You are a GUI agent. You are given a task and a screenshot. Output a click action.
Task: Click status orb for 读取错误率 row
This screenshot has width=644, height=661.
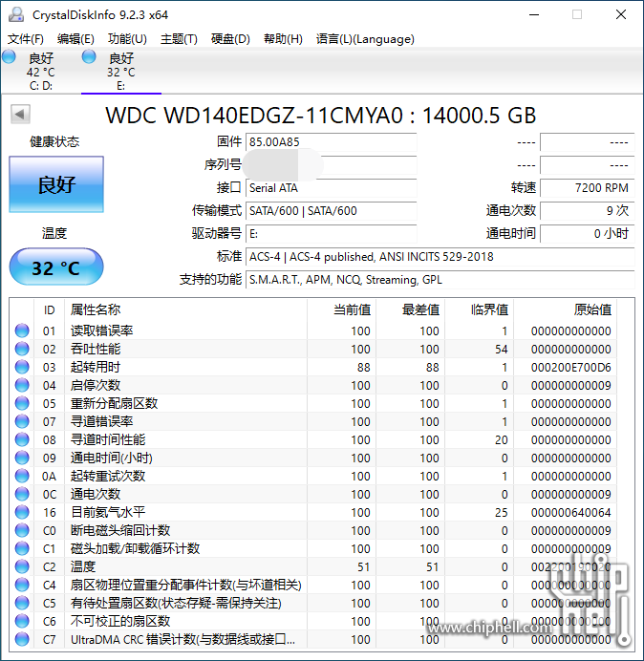point(22,330)
